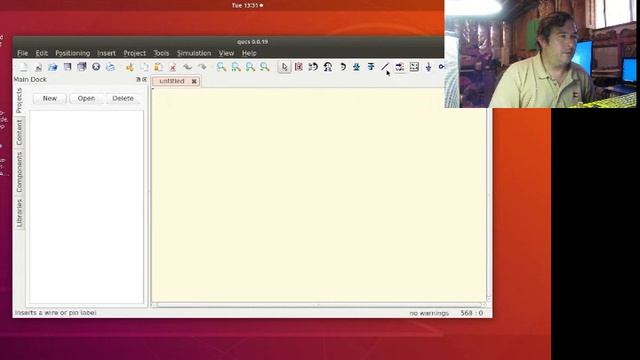The width and height of the screenshot is (640, 360).
Task: Click the Zoom In magnifier icon
Action: click(250, 67)
